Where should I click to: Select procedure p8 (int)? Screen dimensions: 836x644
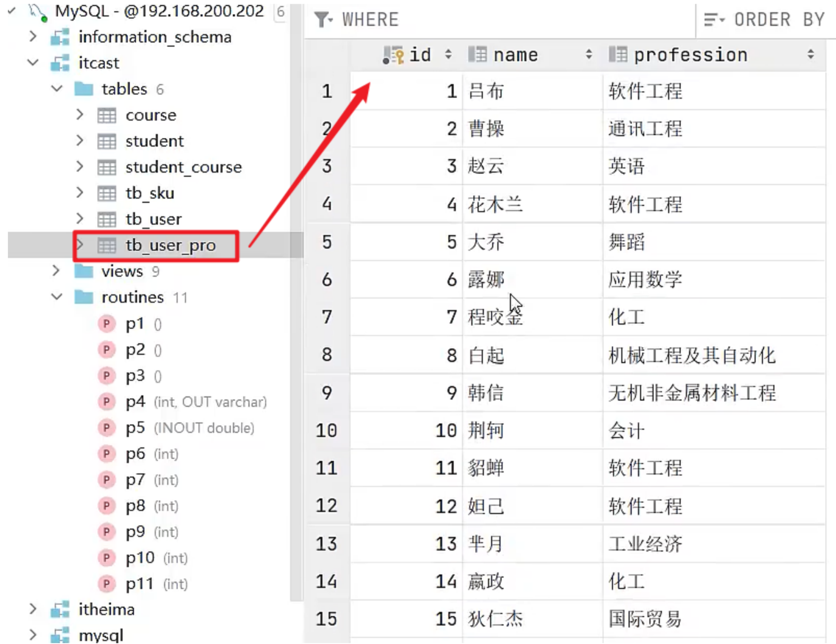tap(152, 506)
